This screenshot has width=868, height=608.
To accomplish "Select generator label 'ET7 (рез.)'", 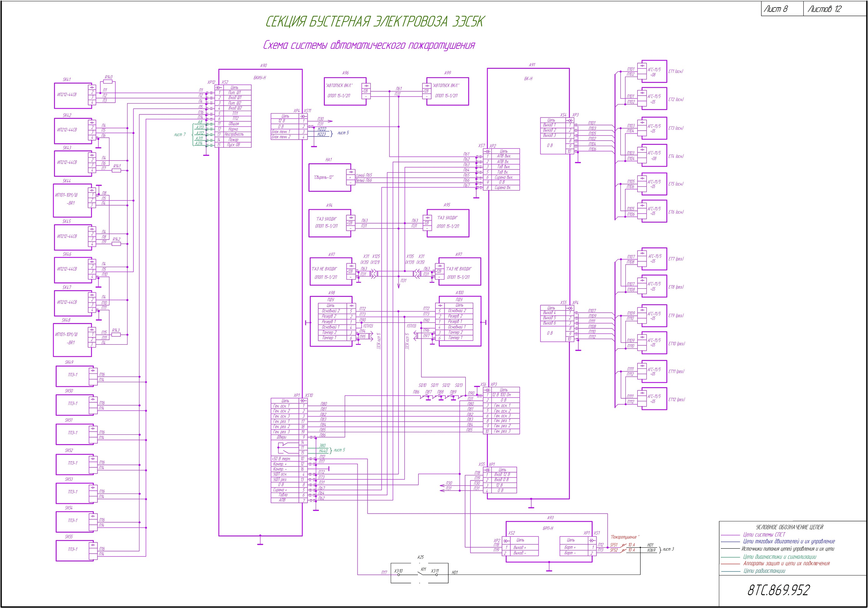I will pos(676,259).
